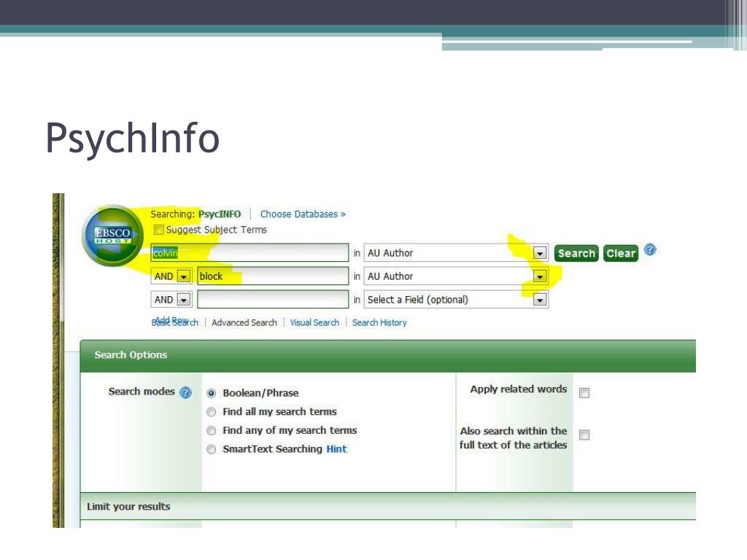Image resolution: width=747 pixels, height=560 pixels.
Task: Select SmartText Searching option
Action: (212, 449)
